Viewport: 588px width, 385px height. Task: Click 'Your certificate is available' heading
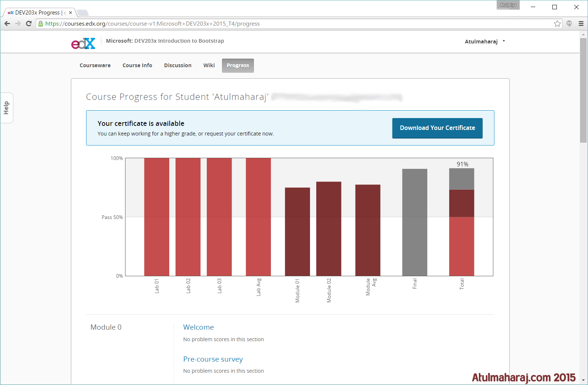(141, 124)
